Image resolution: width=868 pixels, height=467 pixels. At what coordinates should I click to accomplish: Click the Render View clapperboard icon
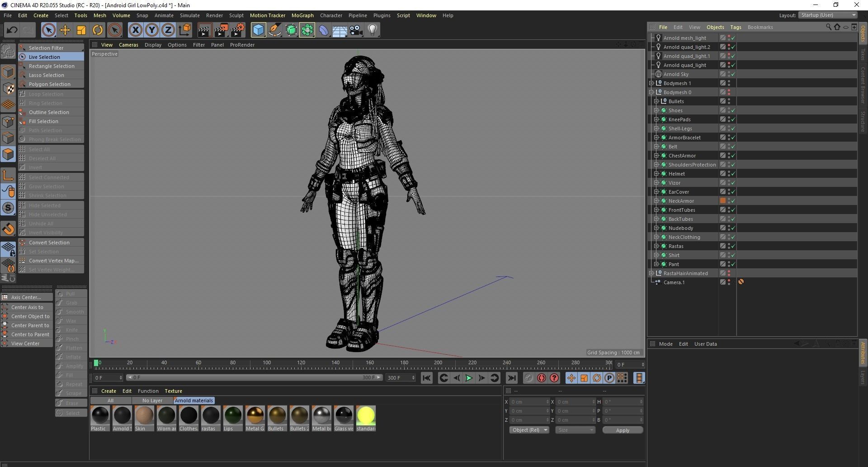[x=204, y=30]
